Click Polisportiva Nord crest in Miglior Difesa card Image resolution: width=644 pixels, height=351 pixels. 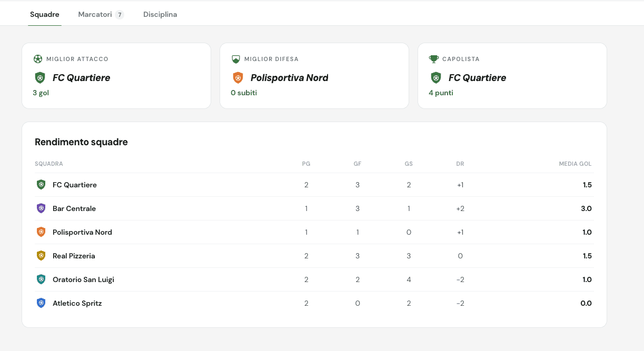point(238,78)
